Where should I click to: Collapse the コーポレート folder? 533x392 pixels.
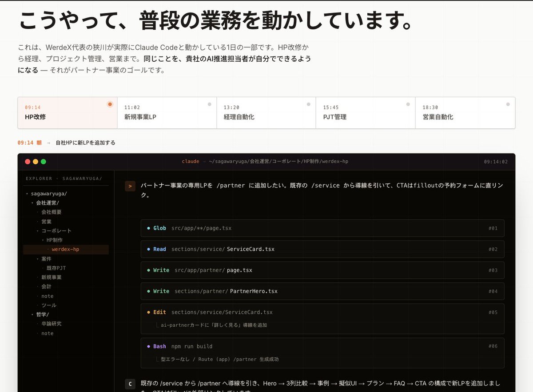(38, 231)
